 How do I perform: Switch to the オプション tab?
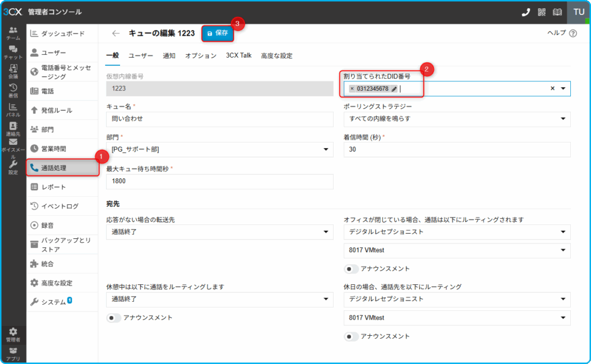(200, 56)
